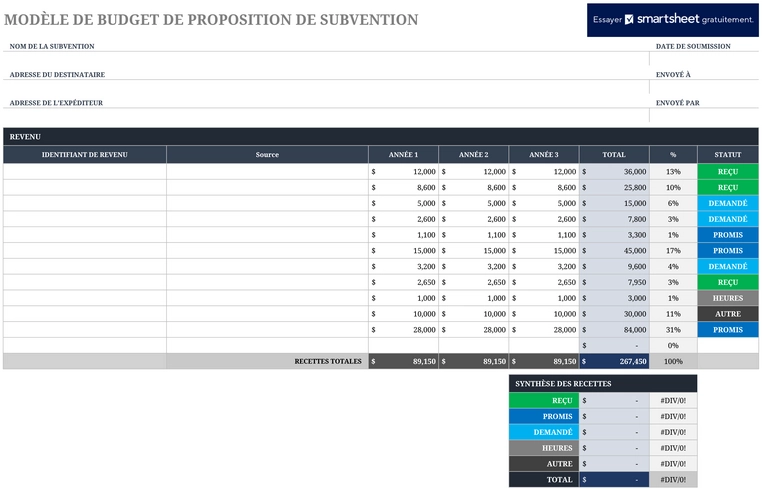Image resolution: width=762 pixels, height=489 pixels.
Task: Select the AUTRE status in the 30,000 row
Action: (x=728, y=314)
